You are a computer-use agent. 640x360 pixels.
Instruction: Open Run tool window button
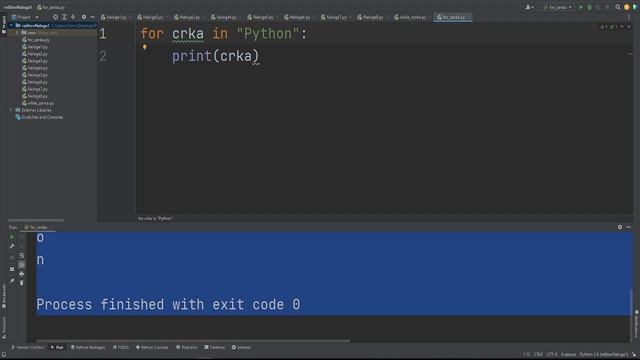(x=57, y=347)
